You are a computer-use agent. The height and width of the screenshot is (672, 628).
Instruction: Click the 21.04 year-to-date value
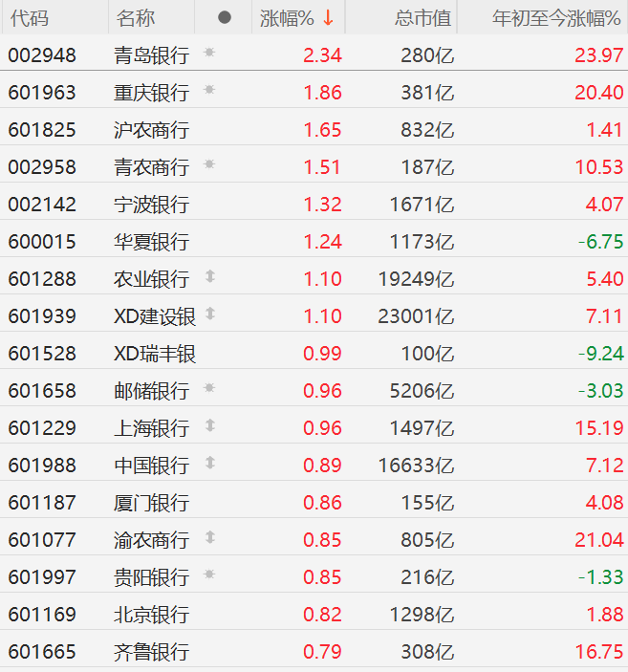tap(599, 540)
